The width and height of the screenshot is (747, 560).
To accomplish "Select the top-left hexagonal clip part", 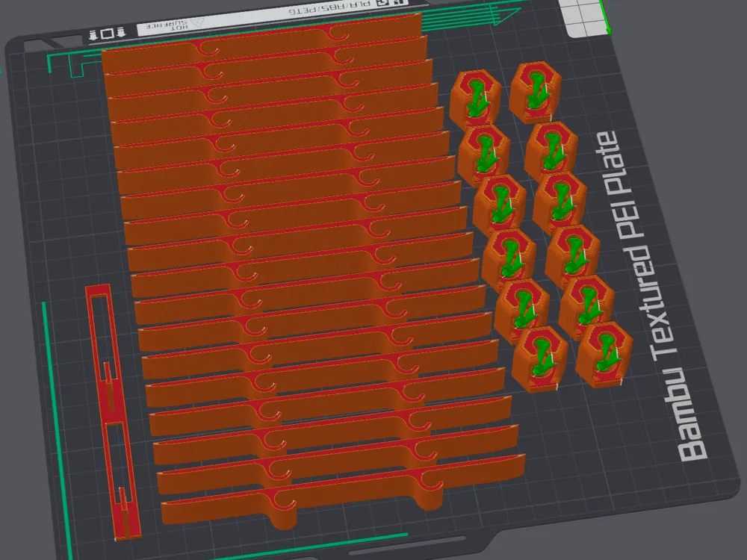I will coord(475,101).
